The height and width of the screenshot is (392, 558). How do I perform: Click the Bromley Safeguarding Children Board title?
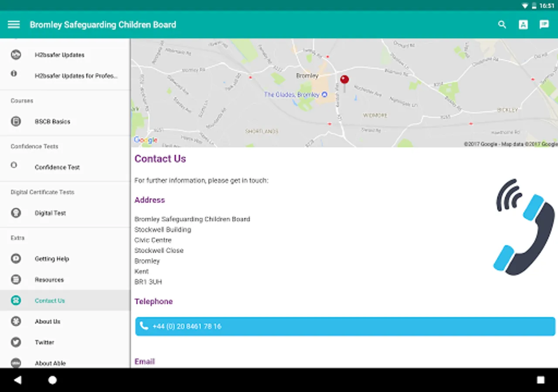click(x=103, y=25)
